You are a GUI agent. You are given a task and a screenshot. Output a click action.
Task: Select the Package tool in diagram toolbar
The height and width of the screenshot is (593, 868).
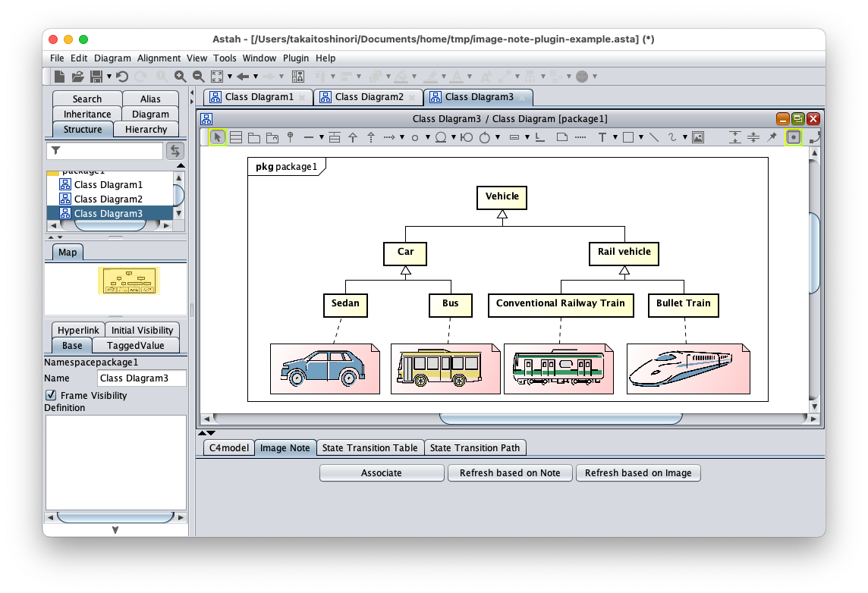pyautogui.click(x=254, y=137)
